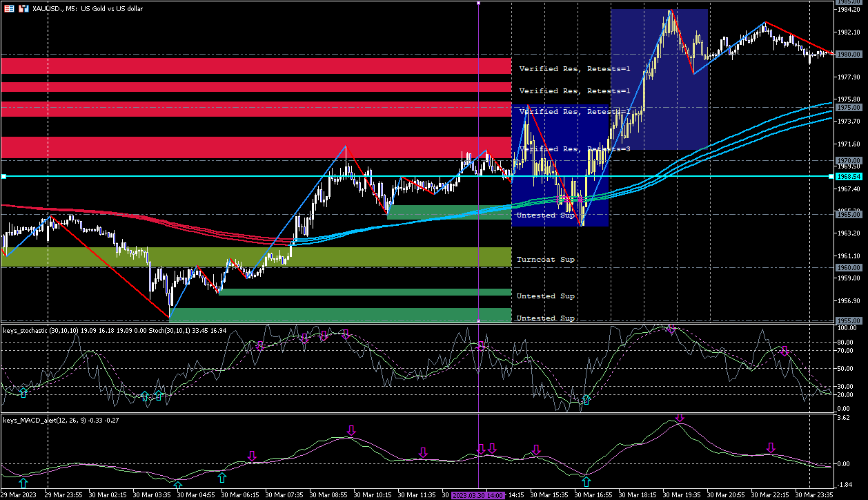Screen dimensions: 868x500
Task: Click the -1.84 value on the MACD scale
Action: click(x=844, y=485)
